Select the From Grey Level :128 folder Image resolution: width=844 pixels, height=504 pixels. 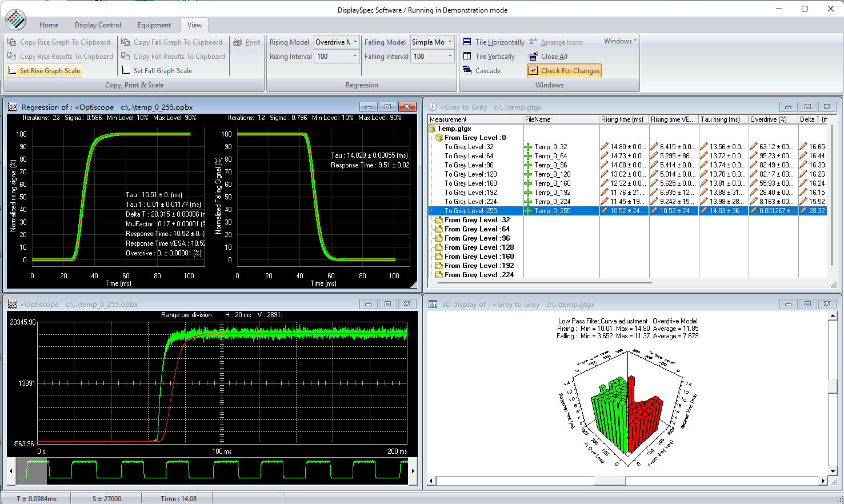pos(479,247)
